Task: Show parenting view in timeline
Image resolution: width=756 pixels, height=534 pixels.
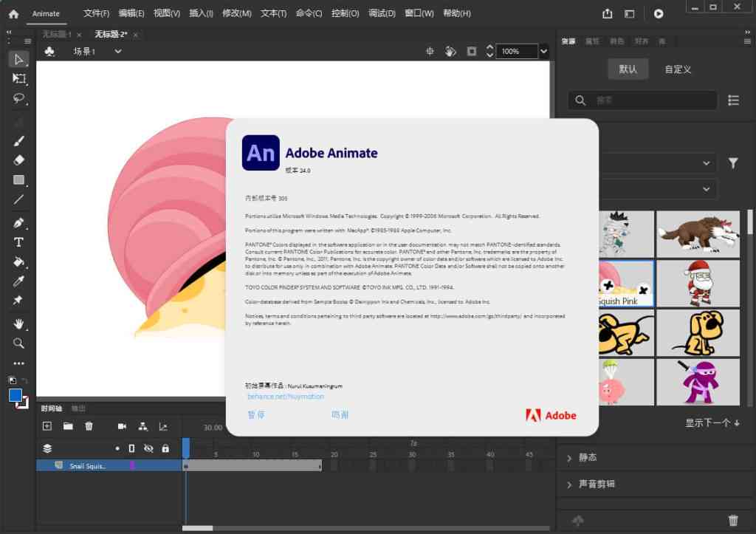Action: 142,426
